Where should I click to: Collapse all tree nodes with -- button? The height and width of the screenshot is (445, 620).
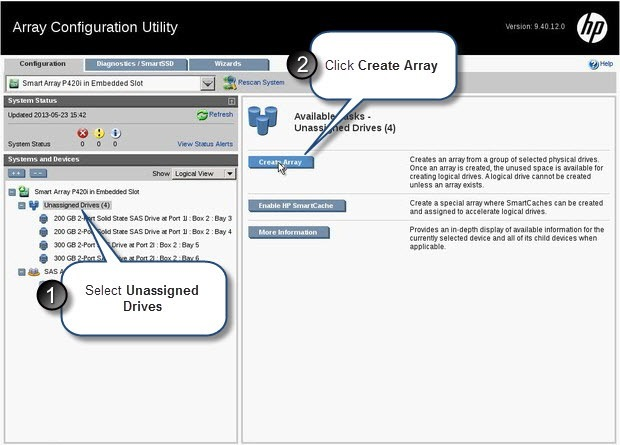(x=38, y=173)
